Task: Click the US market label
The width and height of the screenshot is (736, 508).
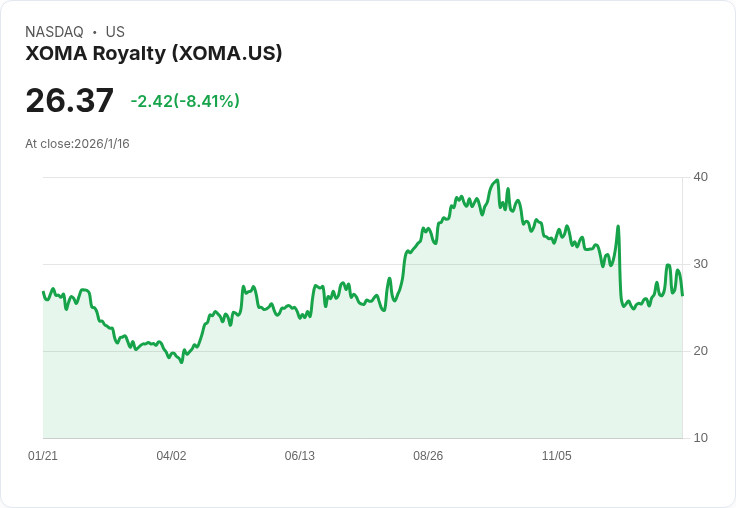Action: click(x=115, y=32)
